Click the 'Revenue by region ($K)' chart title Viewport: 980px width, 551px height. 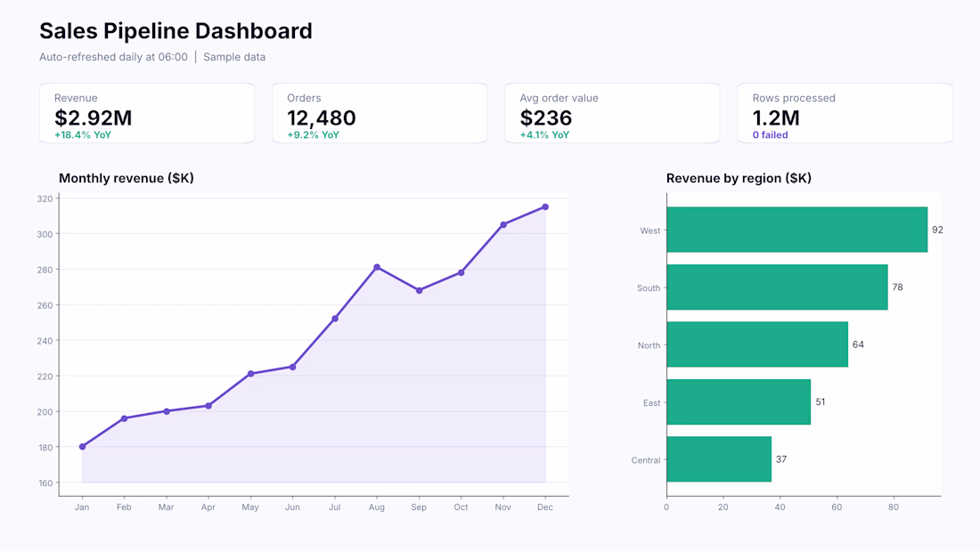[x=739, y=178]
